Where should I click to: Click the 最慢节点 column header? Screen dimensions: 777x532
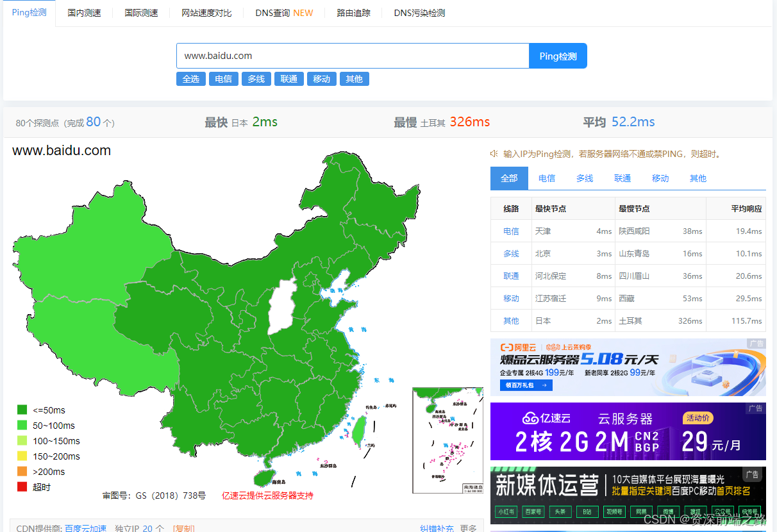click(x=634, y=208)
